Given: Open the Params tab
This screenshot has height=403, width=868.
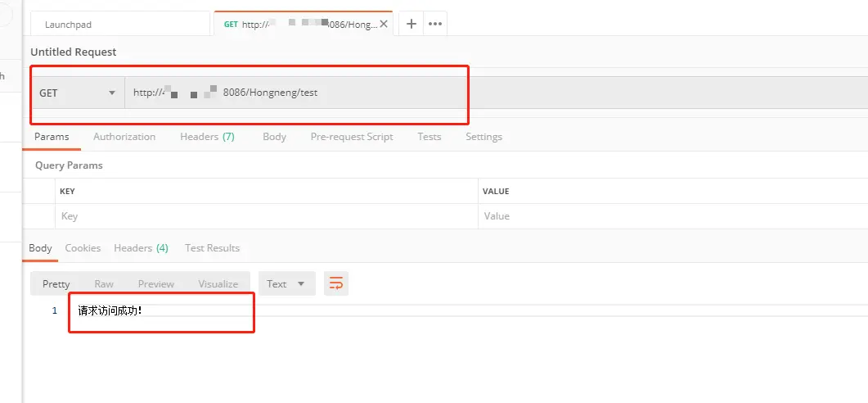Looking at the screenshot, I should click(52, 136).
